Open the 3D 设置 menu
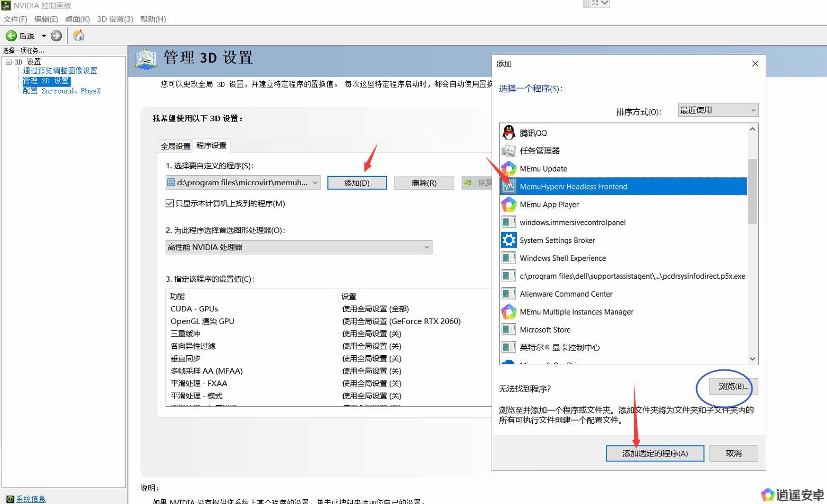This screenshot has height=504, width=827. (115, 19)
